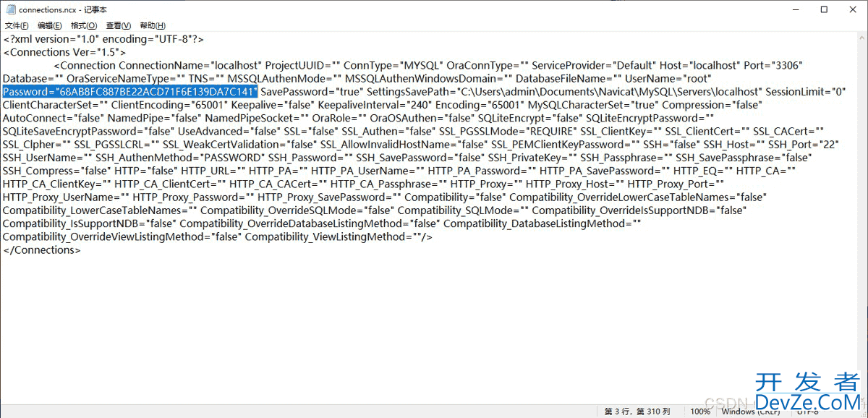Open the 查看(V) menu
Viewport: 868px width, 418px height.
pos(118,25)
